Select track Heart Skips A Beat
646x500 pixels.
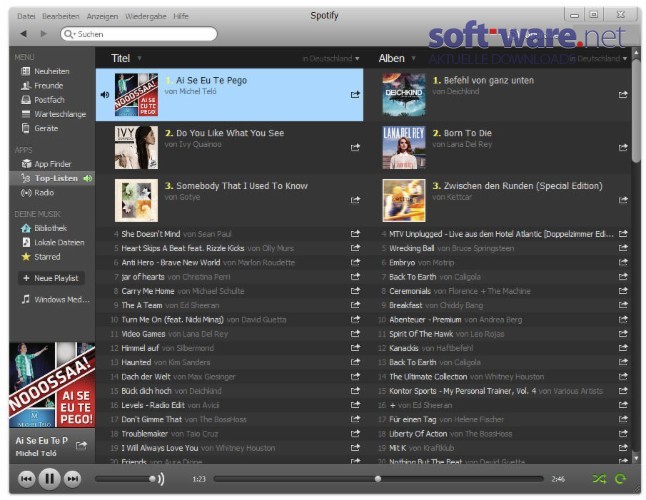229,248
